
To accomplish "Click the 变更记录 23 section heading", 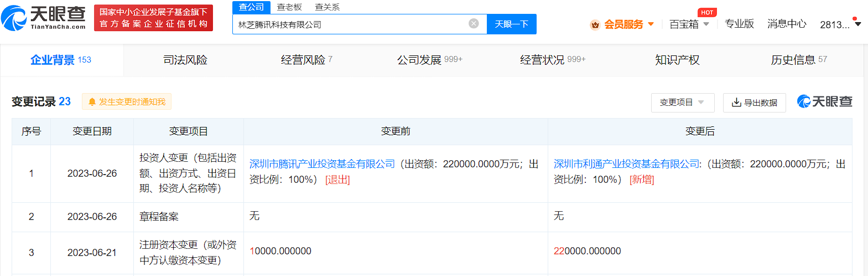I will [x=41, y=101].
